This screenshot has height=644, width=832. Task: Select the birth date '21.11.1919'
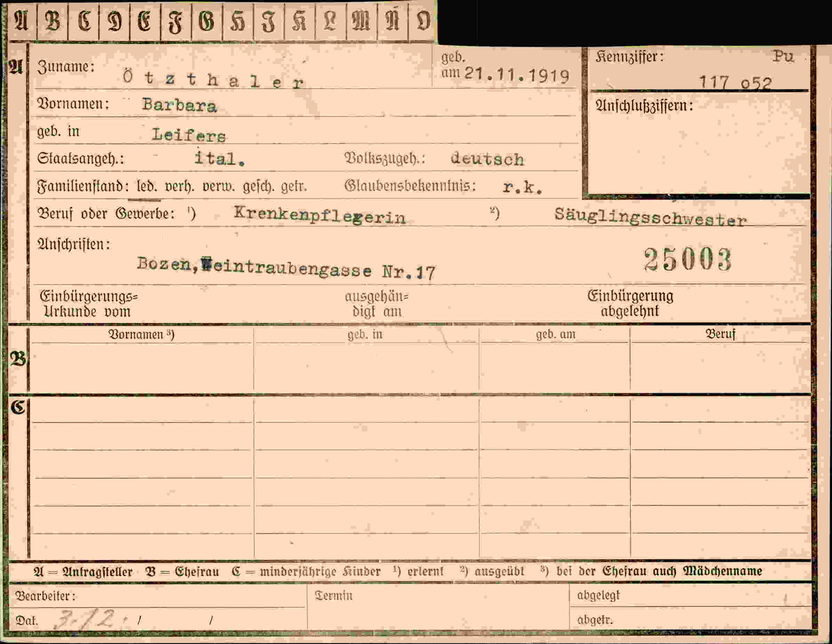(x=517, y=75)
